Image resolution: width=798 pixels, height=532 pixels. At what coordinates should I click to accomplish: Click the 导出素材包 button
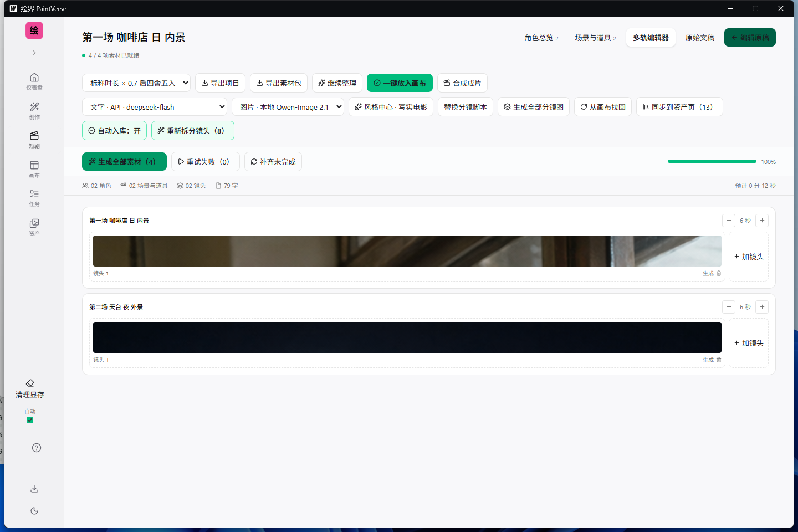279,83
